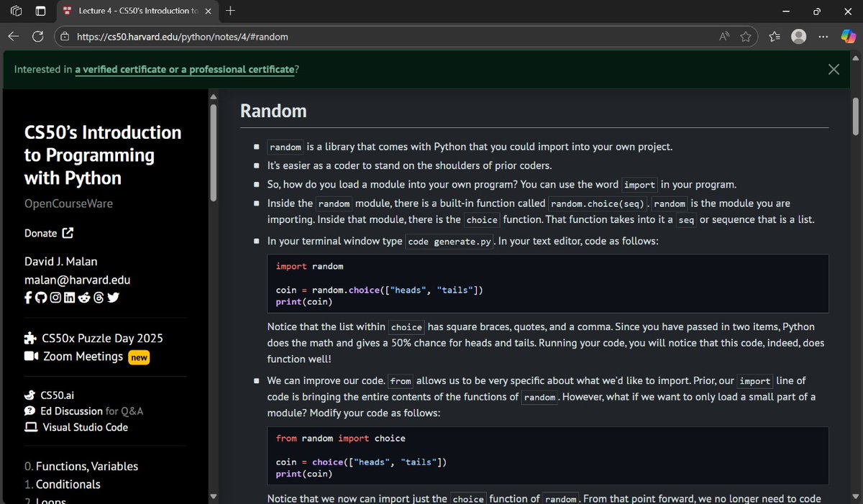
Task: Open the LinkedIn icon link
Action: click(69, 298)
